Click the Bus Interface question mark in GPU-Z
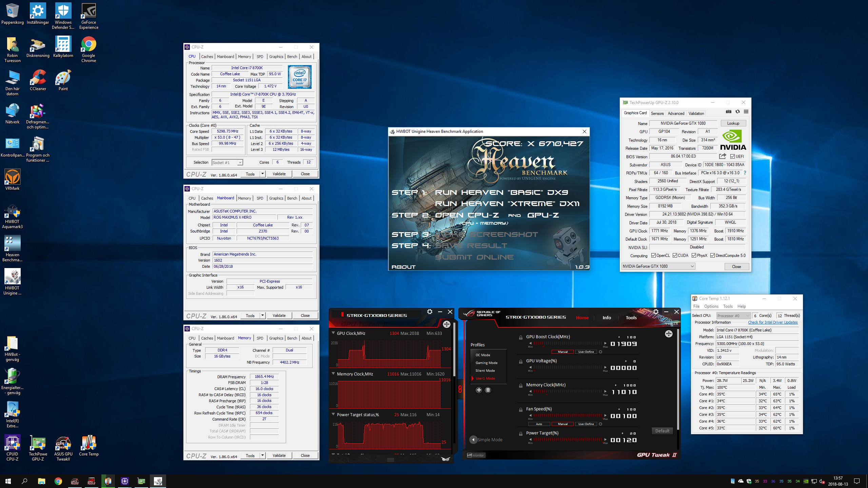This screenshot has width=868, height=488. click(x=745, y=173)
